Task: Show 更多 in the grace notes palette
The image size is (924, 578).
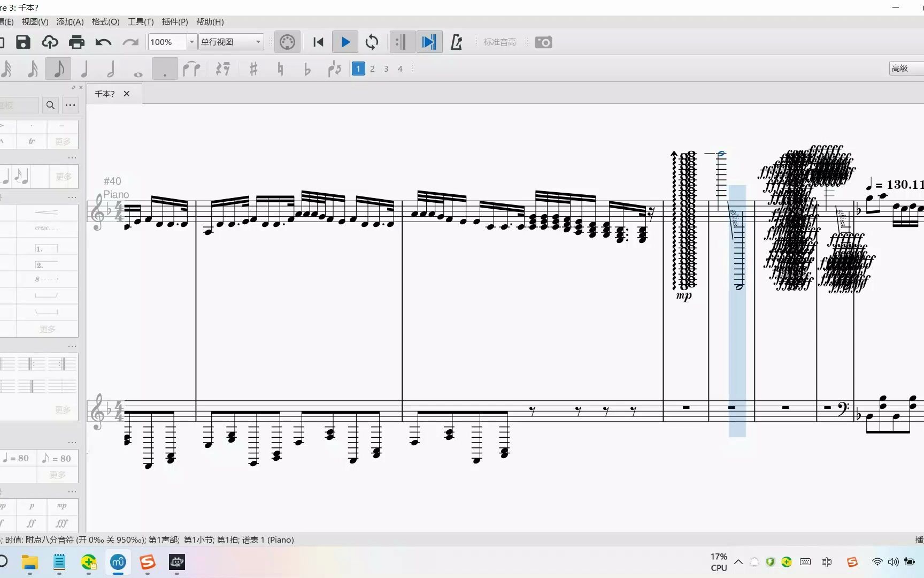Action: (64, 177)
